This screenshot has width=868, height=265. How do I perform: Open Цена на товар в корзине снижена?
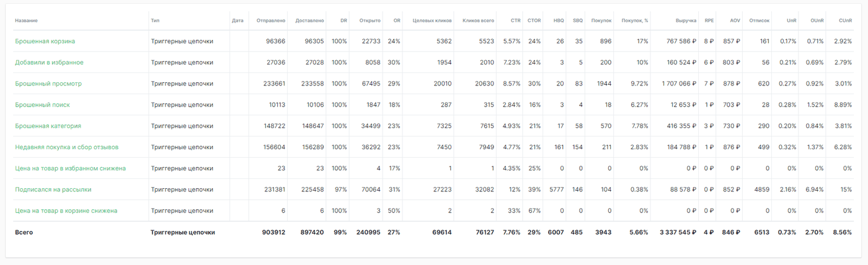66,211
